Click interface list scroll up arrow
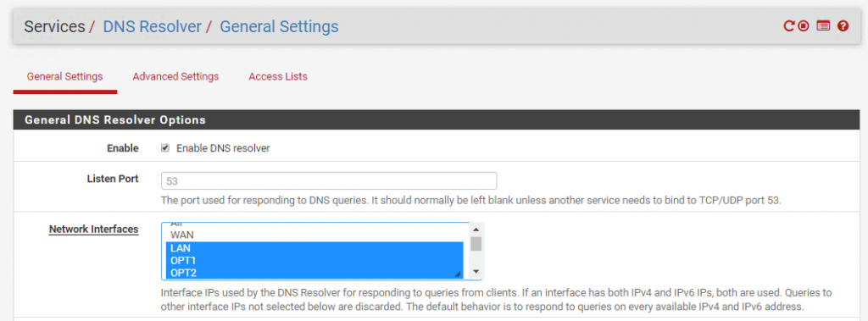 pyautogui.click(x=476, y=229)
